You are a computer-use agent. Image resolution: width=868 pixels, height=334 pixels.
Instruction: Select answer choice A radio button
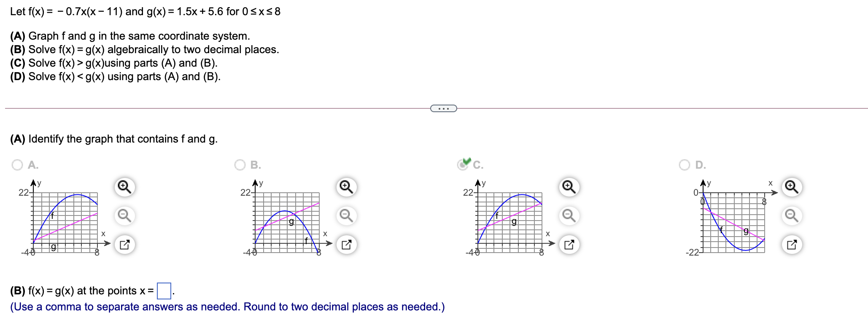pyautogui.click(x=17, y=165)
